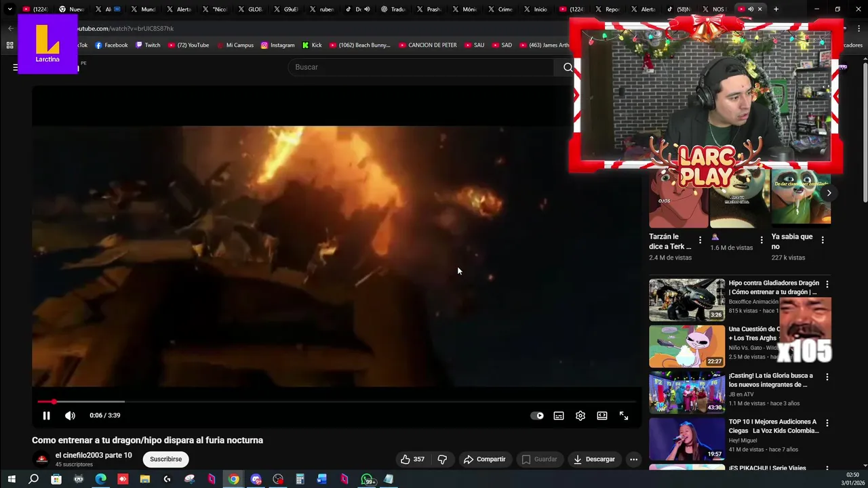Open the Mi Campus bookmark
The image size is (868, 488).
pyautogui.click(x=235, y=45)
